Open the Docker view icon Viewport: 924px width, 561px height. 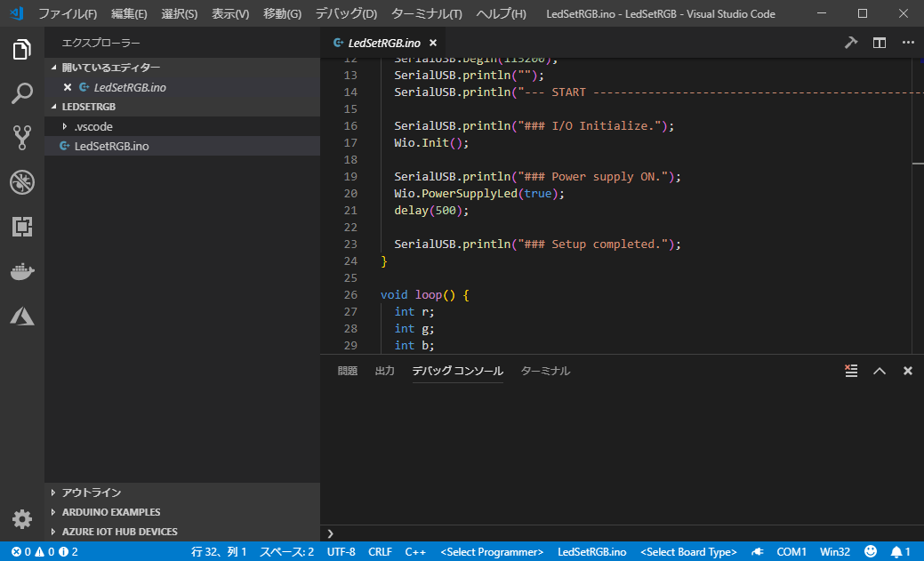pos(22,271)
